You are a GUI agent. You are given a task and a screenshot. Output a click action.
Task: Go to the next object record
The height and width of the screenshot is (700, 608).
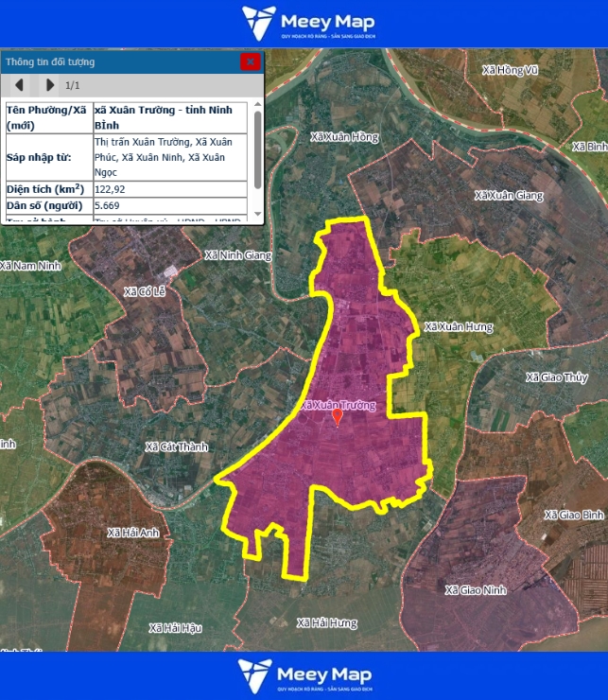pyautogui.click(x=49, y=85)
